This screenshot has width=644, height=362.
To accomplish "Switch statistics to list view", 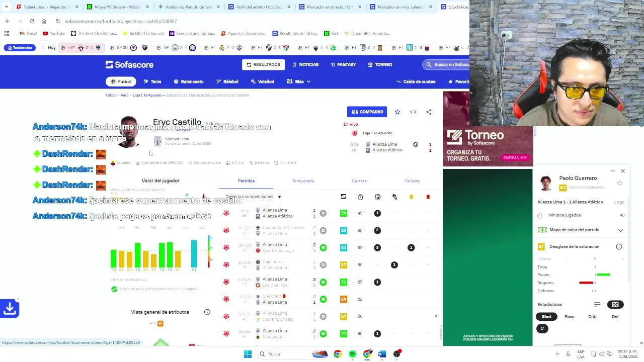I will (x=597, y=305).
